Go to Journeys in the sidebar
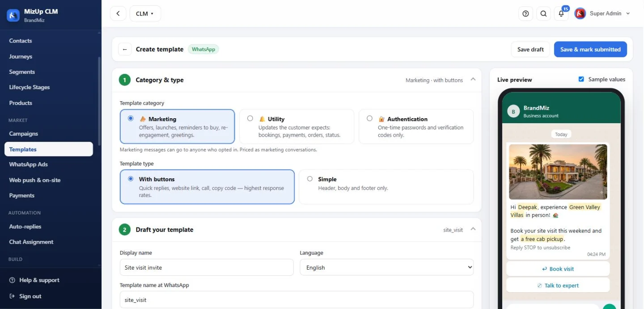The image size is (644, 309). pyautogui.click(x=21, y=56)
